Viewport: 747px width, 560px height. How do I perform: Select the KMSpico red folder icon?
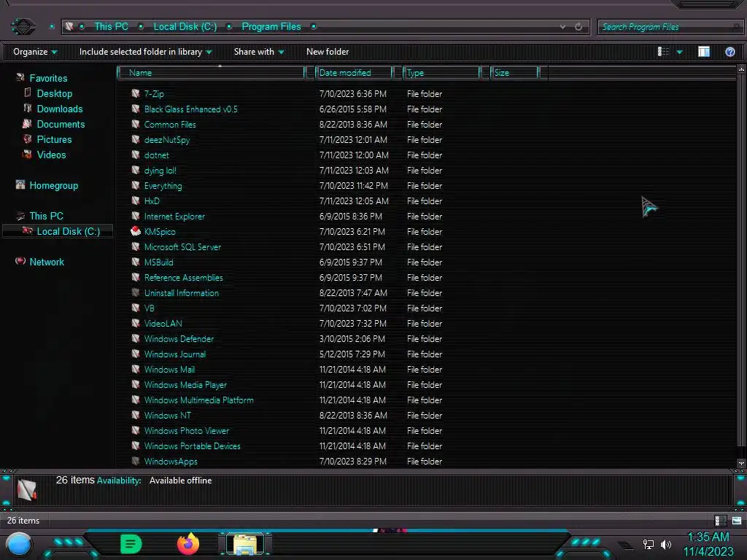click(136, 231)
